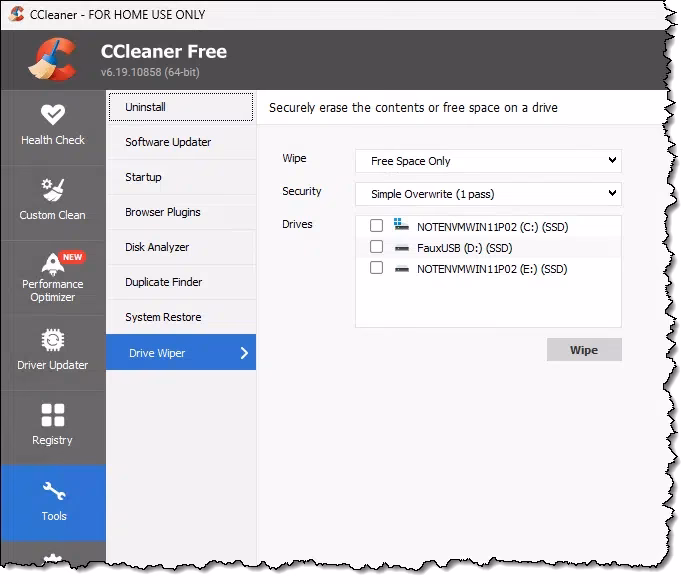Open the Performance Optimizer rocket icon
Viewport: 690px width, 584px height.
[x=52, y=264]
